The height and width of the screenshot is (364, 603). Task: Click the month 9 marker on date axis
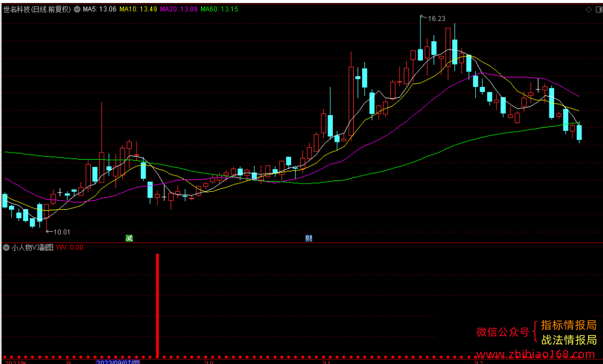(69, 362)
